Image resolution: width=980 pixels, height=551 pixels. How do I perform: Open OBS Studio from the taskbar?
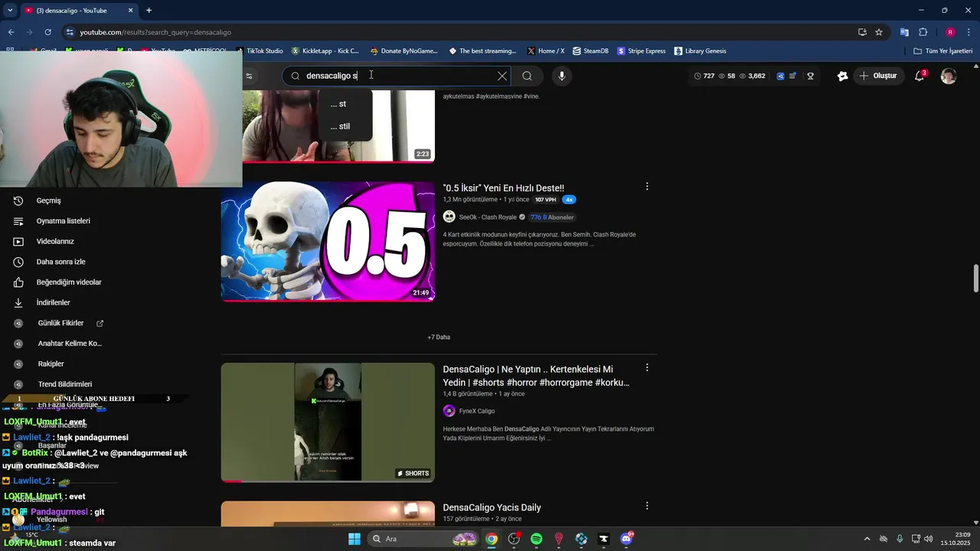pos(514,539)
